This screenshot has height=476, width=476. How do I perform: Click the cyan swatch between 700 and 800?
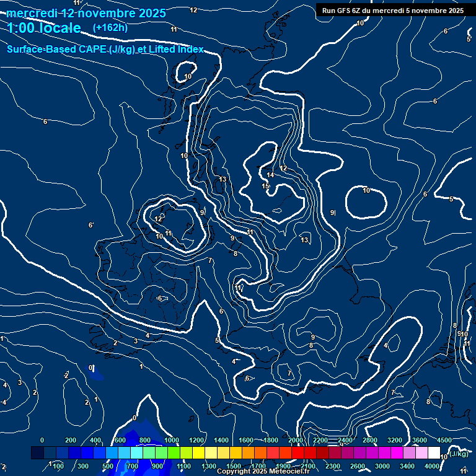pyautogui.click(x=136, y=452)
